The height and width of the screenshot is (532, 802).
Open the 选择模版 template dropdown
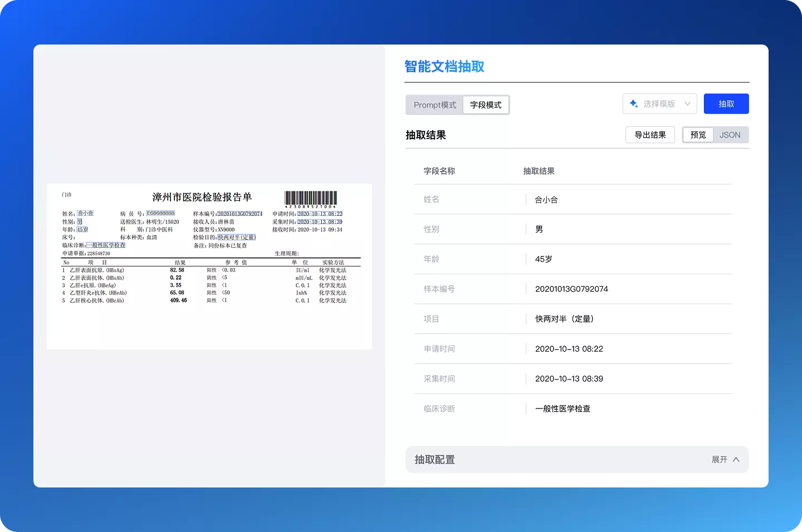(659, 104)
